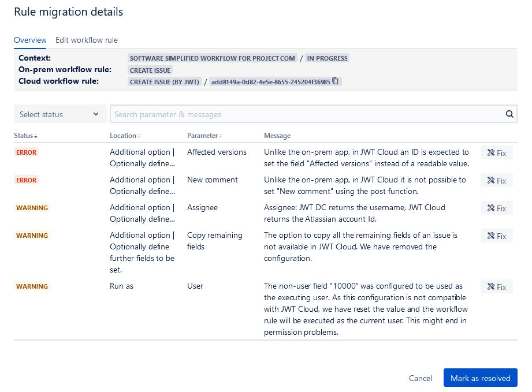This screenshot has height=392, width=532.
Task: Fix the Copy remaining fields warning
Action: click(496, 236)
